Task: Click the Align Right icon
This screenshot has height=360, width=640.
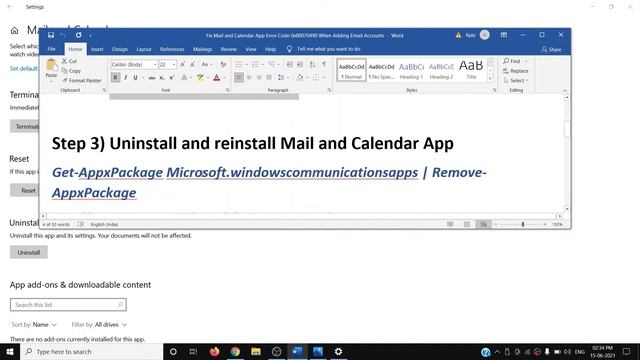Action: pos(259,78)
